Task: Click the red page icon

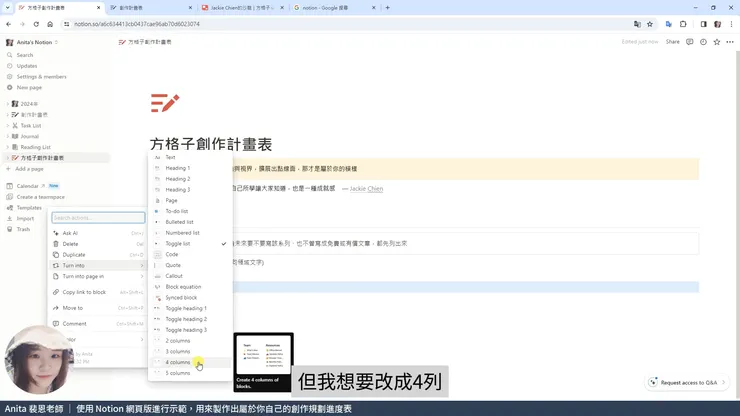Action: click(165, 102)
